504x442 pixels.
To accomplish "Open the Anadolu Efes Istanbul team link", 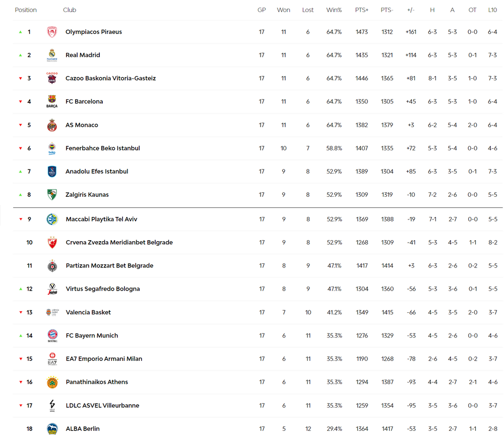I will [x=97, y=172].
